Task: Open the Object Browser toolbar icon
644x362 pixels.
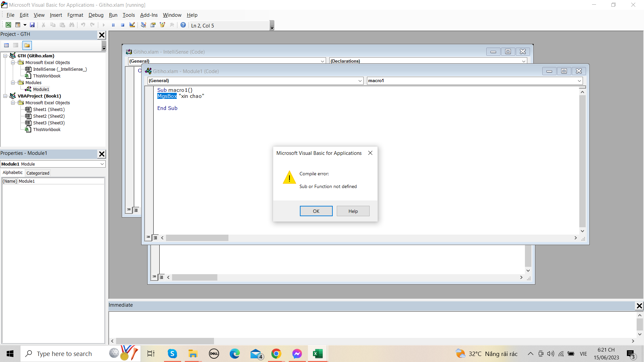Action: coord(163,25)
